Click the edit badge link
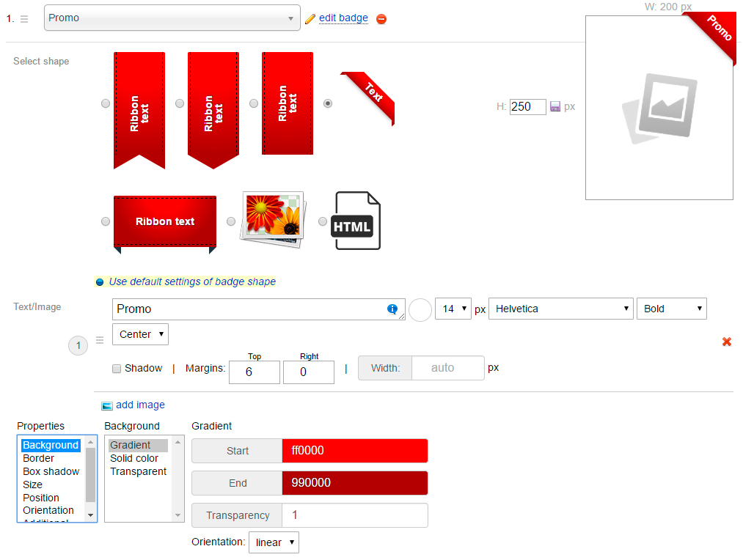This screenshot has height=560, width=743. click(x=343, y=18)
